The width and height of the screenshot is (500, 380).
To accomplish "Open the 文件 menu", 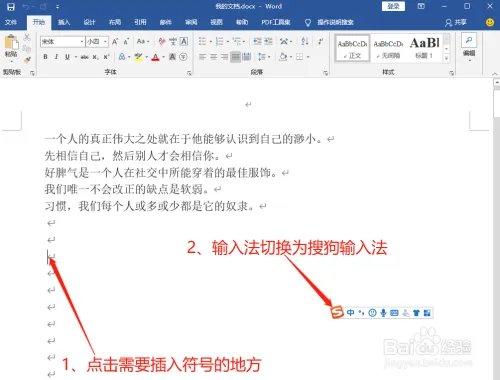I will [x=11, y=22].
